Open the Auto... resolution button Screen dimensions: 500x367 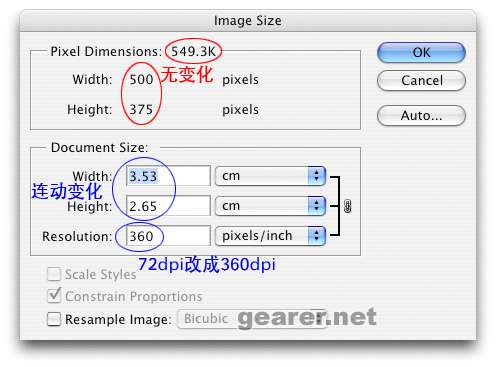point(421,116)
